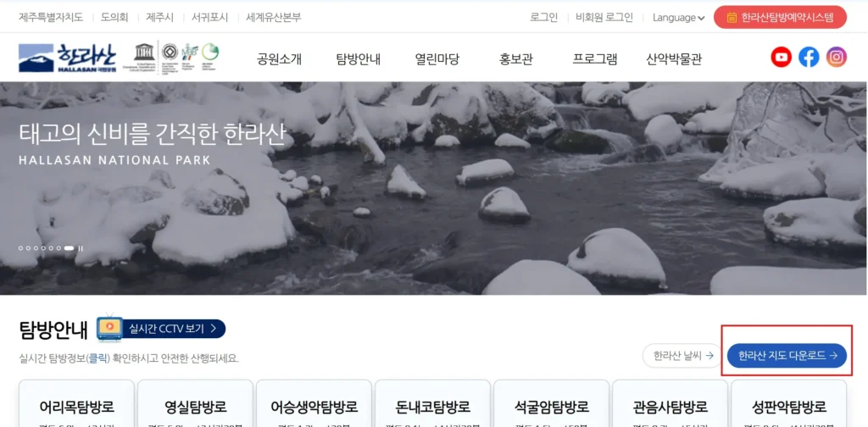The height and width of the screenshot is (427, 868).
Task: Select the third slide indicator dot
Action: click(x=36, y=248)
